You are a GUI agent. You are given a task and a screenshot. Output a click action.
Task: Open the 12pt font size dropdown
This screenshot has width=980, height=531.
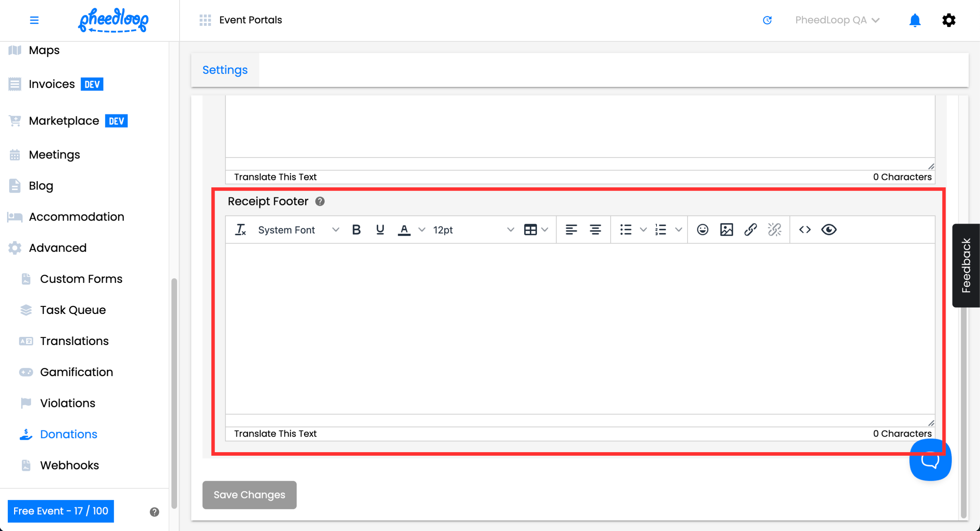point(473,230)
